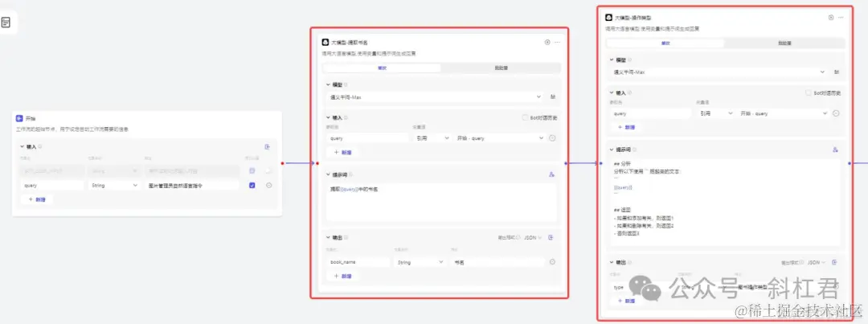Viewport: 868px width, 324px height.
Task: Click the 开始 start node icon
Action: 19,118
